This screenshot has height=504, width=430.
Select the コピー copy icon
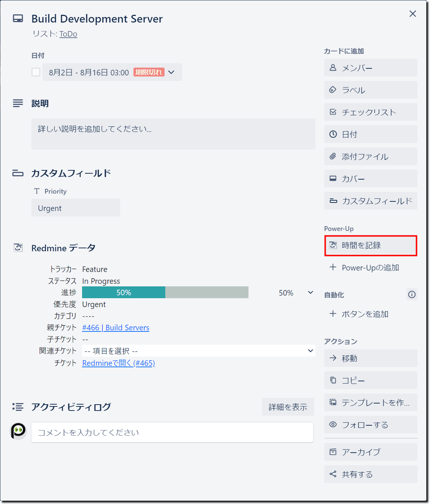tap(333, 380)
